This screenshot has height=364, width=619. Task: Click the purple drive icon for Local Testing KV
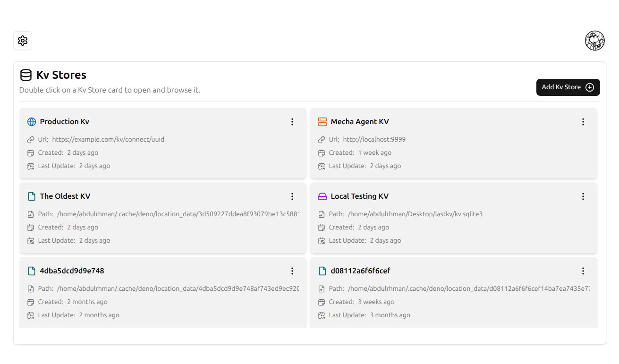pyautogui.click(x=322, y=196)
